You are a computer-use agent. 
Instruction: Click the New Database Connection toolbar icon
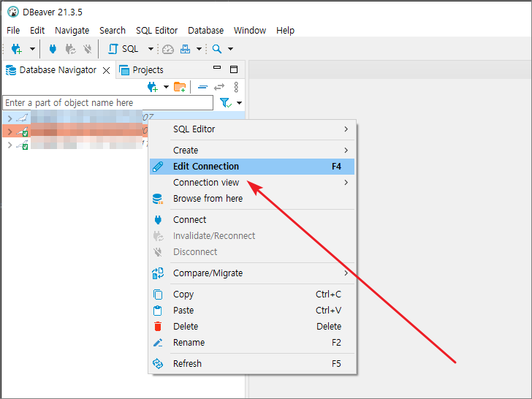pos(16,49)
